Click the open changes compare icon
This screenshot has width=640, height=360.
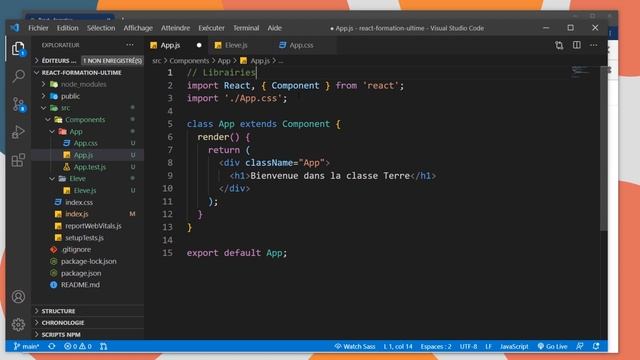[x=559, y=45]
